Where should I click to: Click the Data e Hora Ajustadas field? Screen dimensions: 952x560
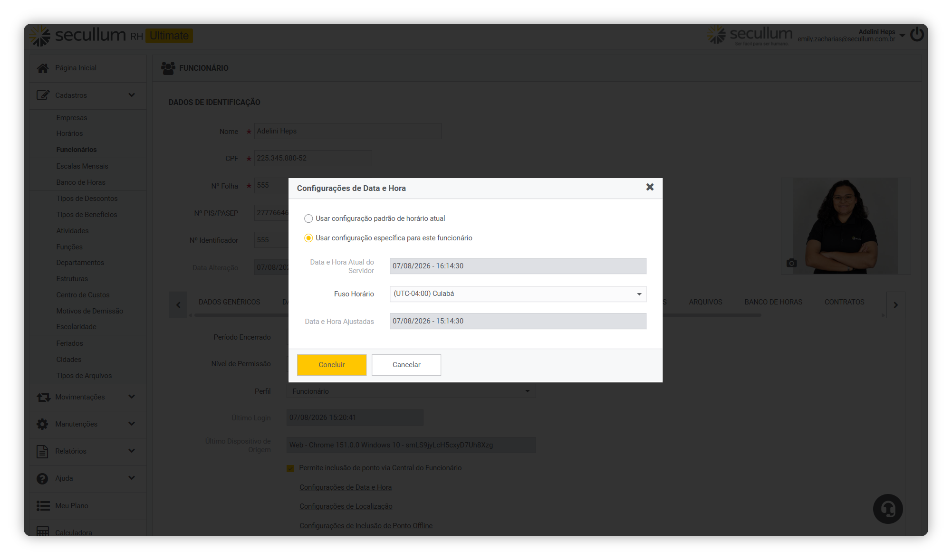[518, 321]
